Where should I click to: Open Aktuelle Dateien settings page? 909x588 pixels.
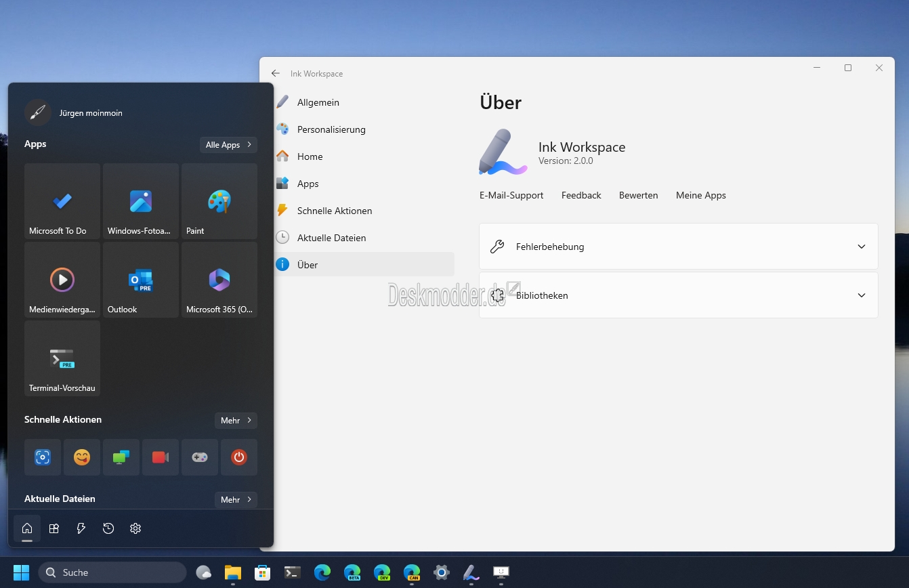tap(364, 238)
